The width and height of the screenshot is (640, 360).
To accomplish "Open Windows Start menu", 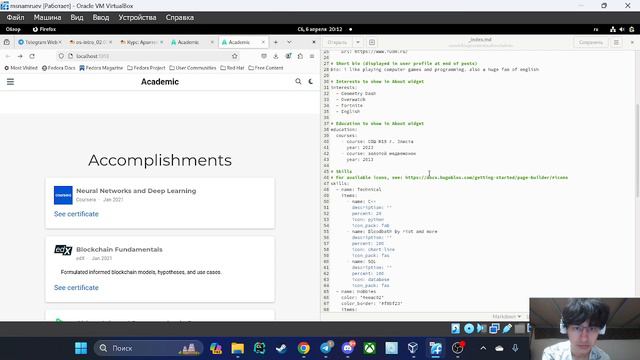I will 81,348.
